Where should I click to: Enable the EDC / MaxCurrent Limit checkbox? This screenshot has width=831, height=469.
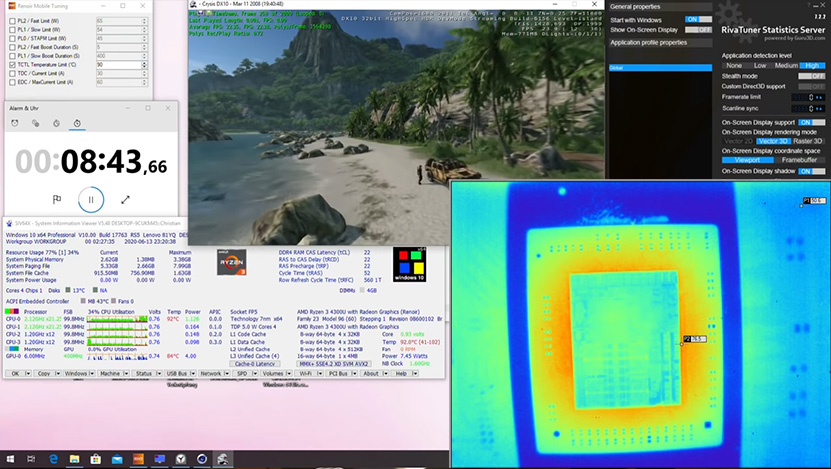click(12, 82)
